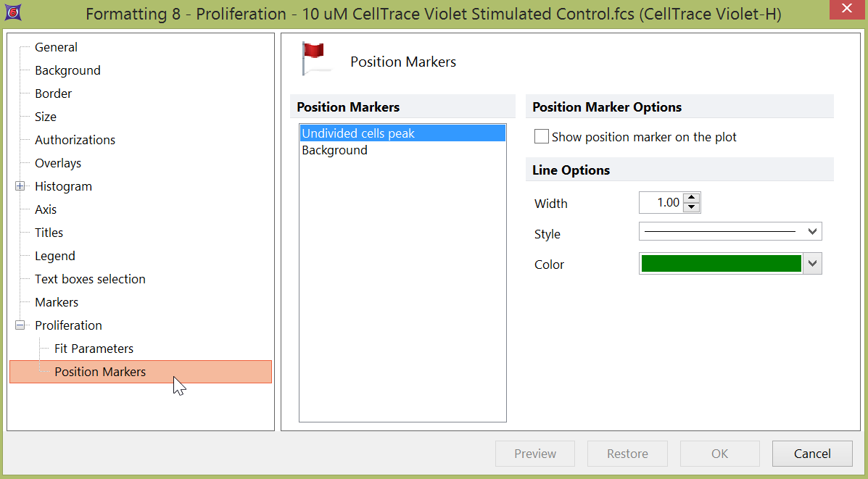Close the Formatting dialog window
This screenshot has width=868, height=479.
[844, 9]
